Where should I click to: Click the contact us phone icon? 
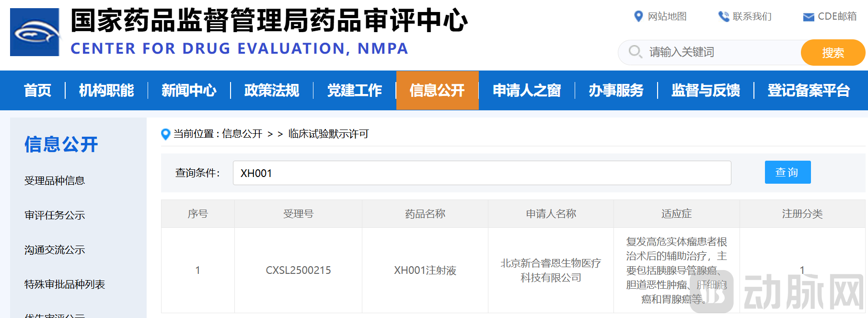click(x=723, y=16)
